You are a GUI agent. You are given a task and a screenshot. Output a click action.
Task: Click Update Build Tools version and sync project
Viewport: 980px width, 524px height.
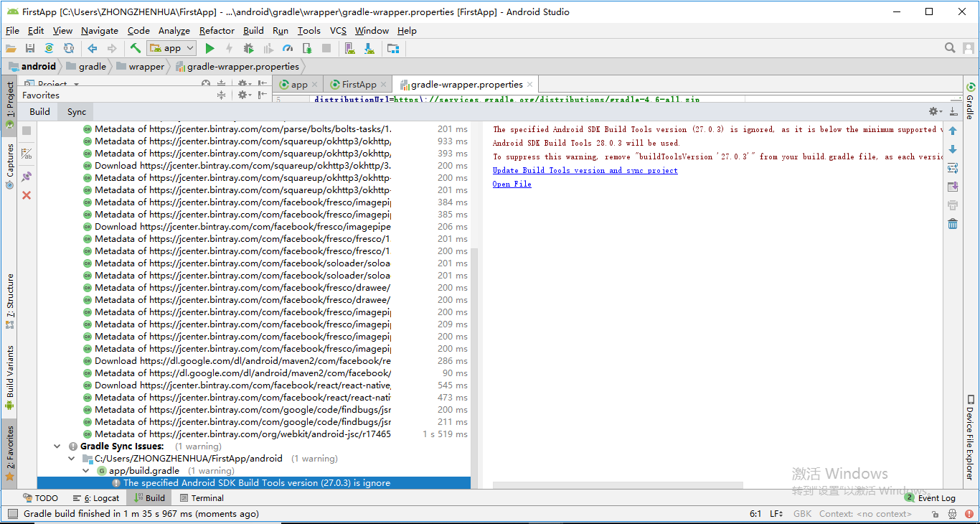pyautogui.click(x=585, y=170)
